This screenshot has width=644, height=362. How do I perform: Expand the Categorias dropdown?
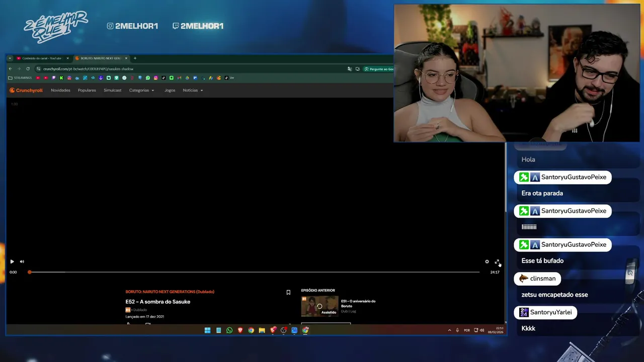tap(141, 90)
